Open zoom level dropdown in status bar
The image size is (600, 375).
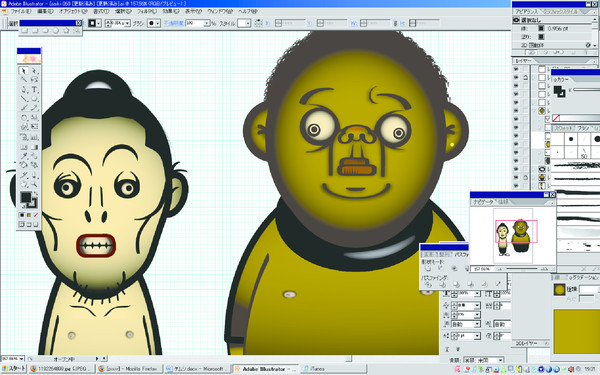21,359
